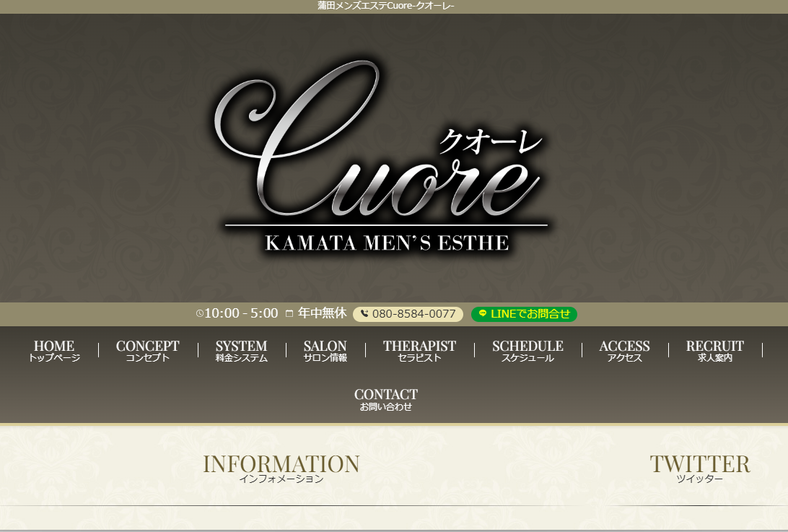Go to SYSTEM 料金システム page

[x=241, y=351]
